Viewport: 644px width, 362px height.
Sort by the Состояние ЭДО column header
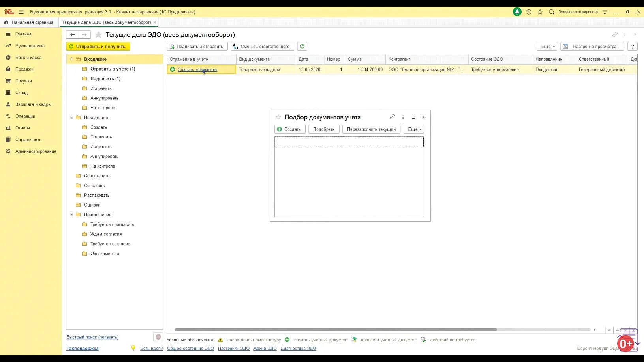coord(500,59)
